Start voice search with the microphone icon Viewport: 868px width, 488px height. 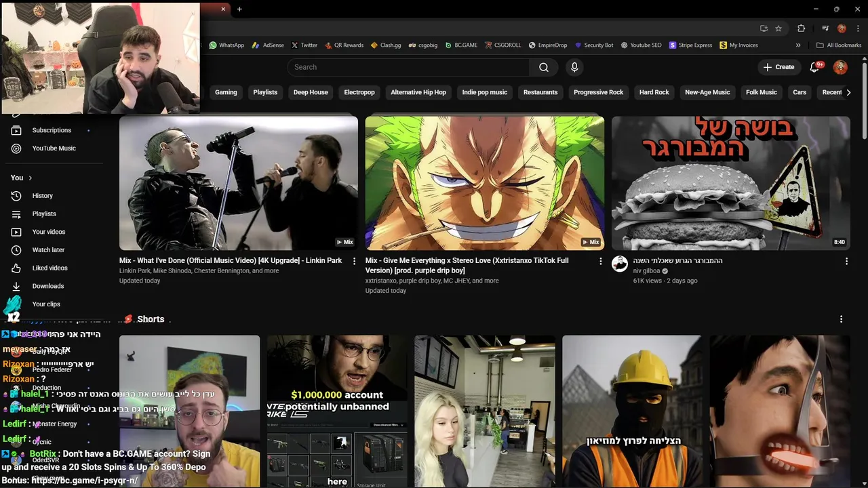tap(574, 67)
